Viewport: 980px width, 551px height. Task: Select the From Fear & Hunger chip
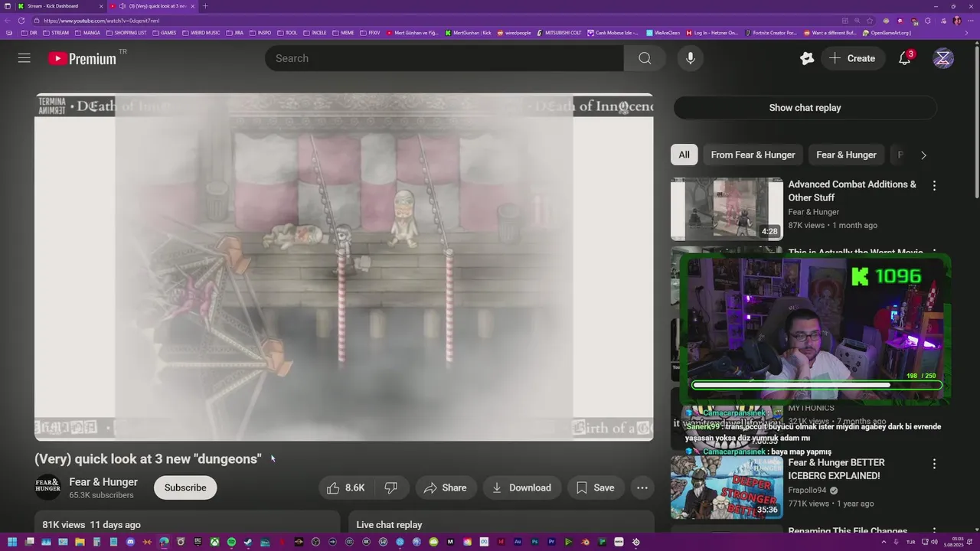753,155
